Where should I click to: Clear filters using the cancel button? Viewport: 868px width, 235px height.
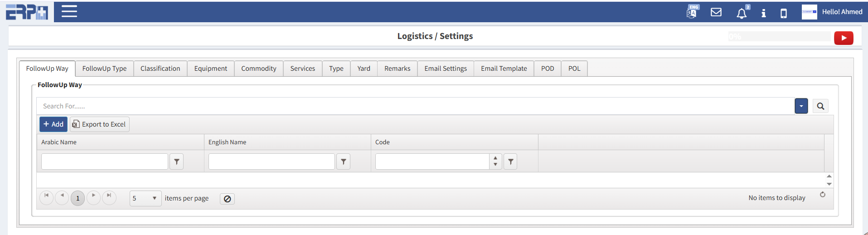[x=227, y=199]
